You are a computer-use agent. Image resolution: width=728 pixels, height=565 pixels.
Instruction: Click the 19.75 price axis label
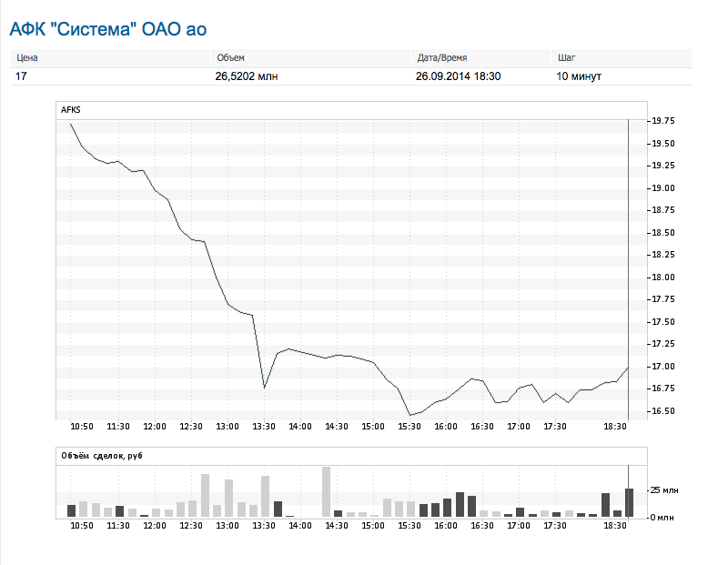(x=663, y=121)
